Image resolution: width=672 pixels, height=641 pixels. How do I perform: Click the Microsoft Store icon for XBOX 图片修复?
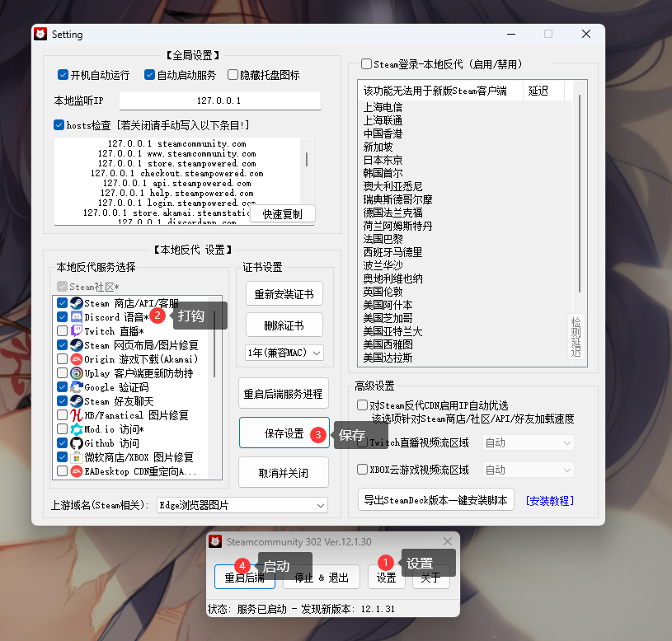click(74, 456)
